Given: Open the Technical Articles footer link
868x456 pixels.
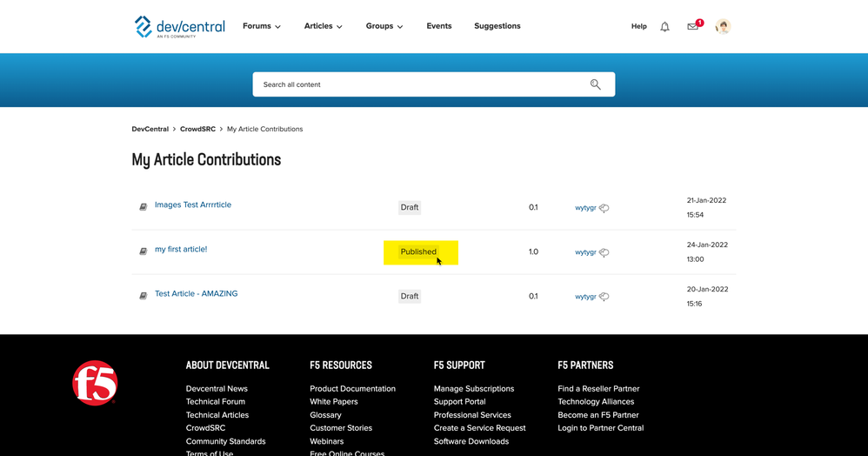Looking at the screenshot, I should point(217,415).
